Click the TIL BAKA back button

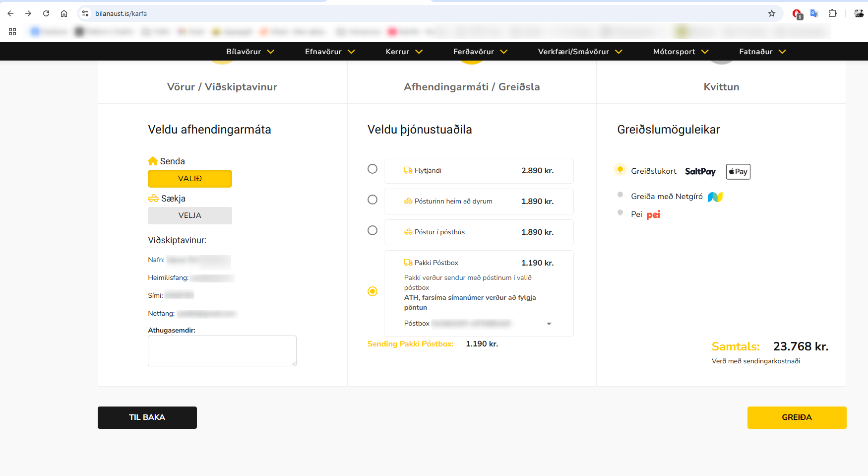point(147,417)
